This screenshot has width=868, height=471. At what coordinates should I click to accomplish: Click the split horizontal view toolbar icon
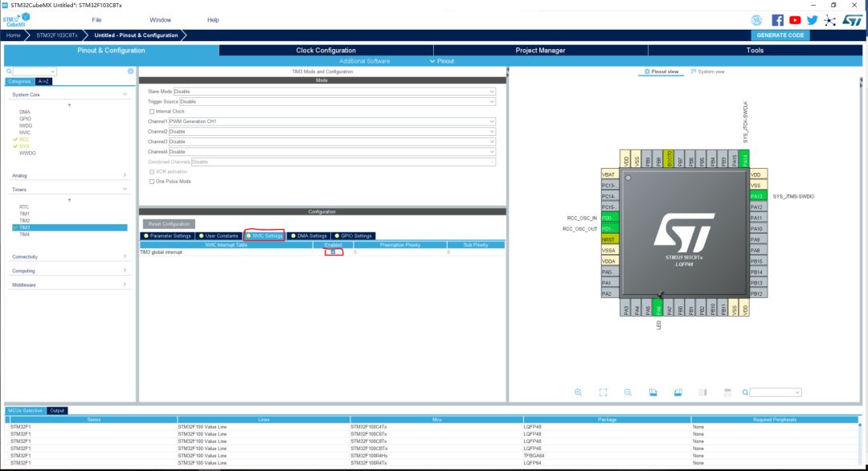point(727,392)
